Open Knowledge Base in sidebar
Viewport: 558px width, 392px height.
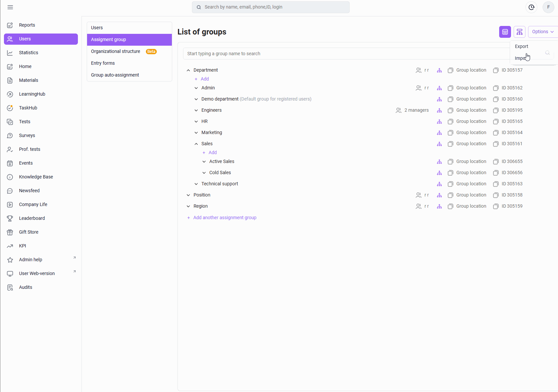click(41, 177)
